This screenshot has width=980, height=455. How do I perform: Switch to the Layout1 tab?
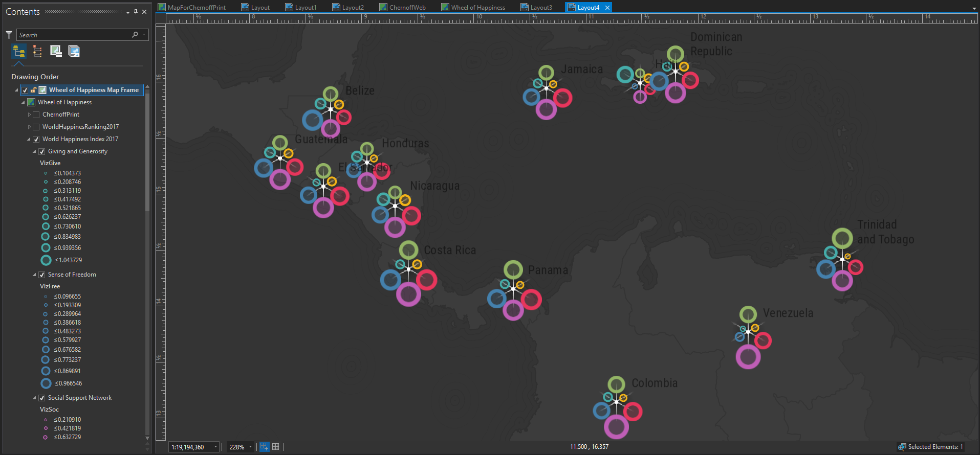[301, 8]
